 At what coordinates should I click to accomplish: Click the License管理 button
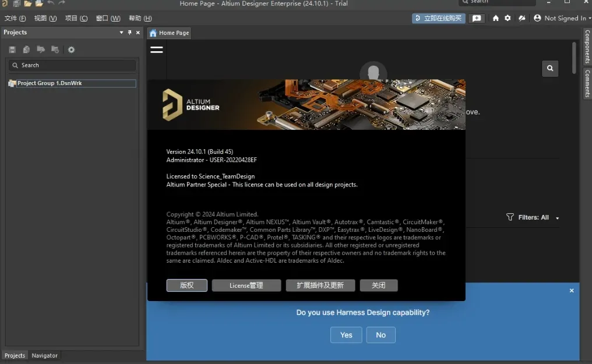[246, 285]
